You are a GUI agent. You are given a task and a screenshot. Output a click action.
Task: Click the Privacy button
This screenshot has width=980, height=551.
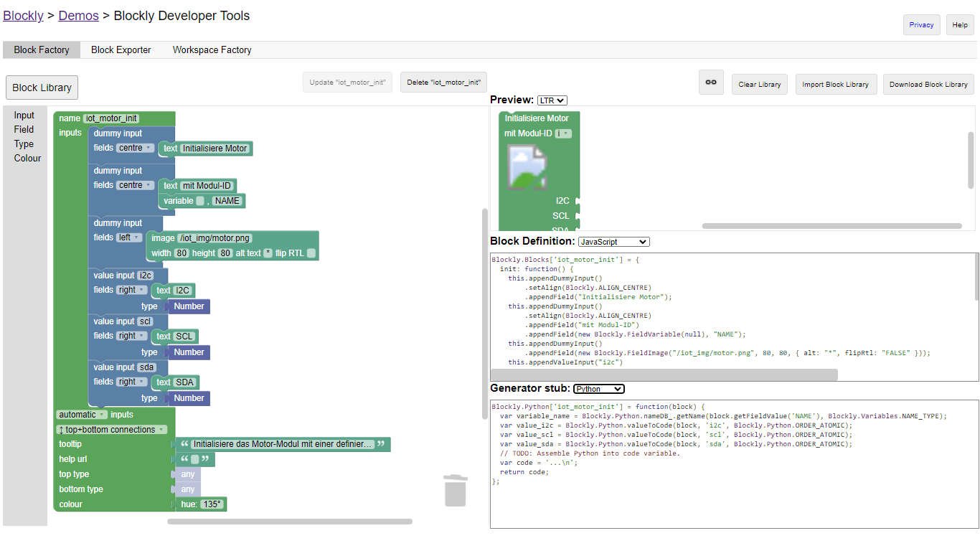click(x=921, y=24)
